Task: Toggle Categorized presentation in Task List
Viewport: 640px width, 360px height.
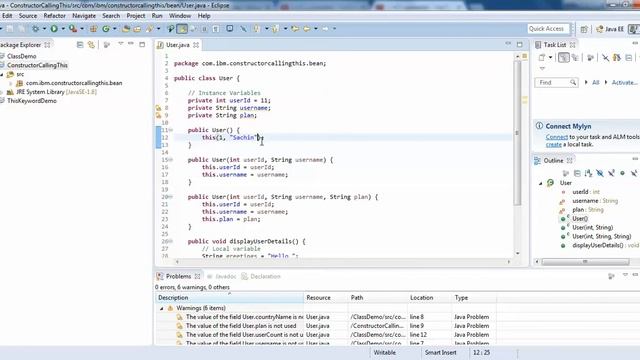Action: click(564, 58)
